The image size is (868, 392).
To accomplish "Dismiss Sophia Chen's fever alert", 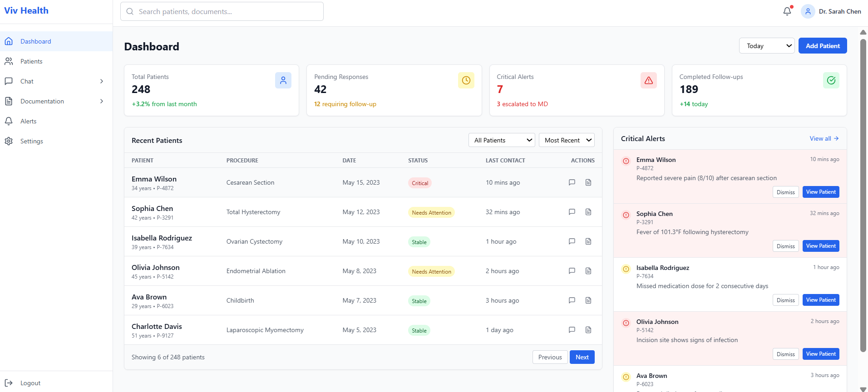I will click(785, 246).
